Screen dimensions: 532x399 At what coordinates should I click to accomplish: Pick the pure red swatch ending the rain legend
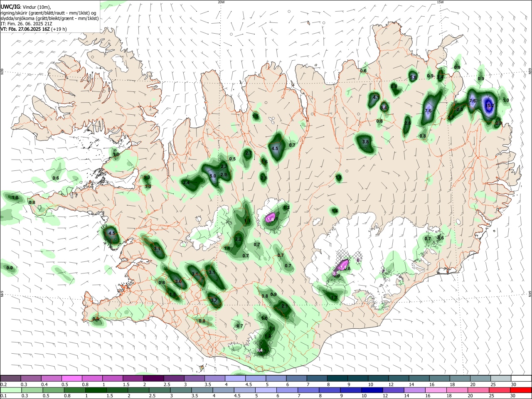click(x=521, y=390)
